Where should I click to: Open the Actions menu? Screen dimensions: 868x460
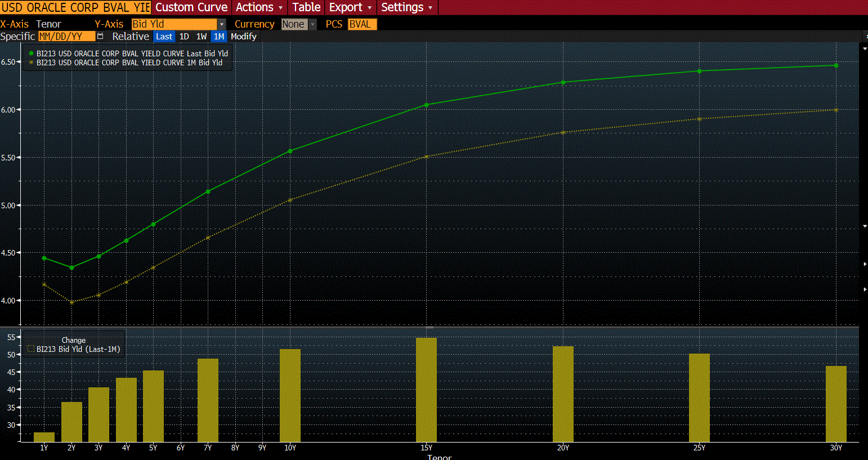pyautogui.click(x=259, y=7)
